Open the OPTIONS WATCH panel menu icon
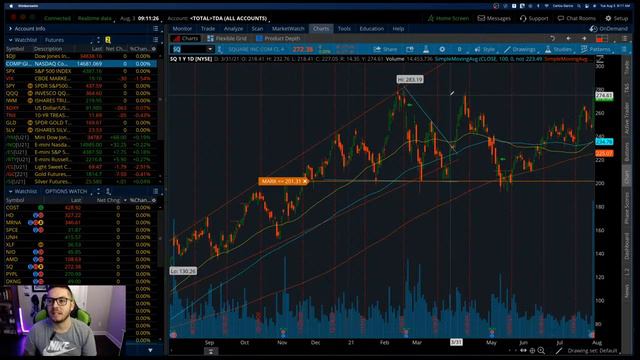Viewport: 640px width, 360px height. point(156,191)
